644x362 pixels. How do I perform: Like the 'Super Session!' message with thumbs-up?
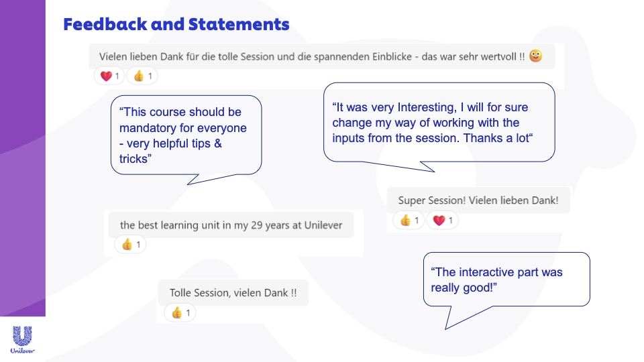pos(409,220)
